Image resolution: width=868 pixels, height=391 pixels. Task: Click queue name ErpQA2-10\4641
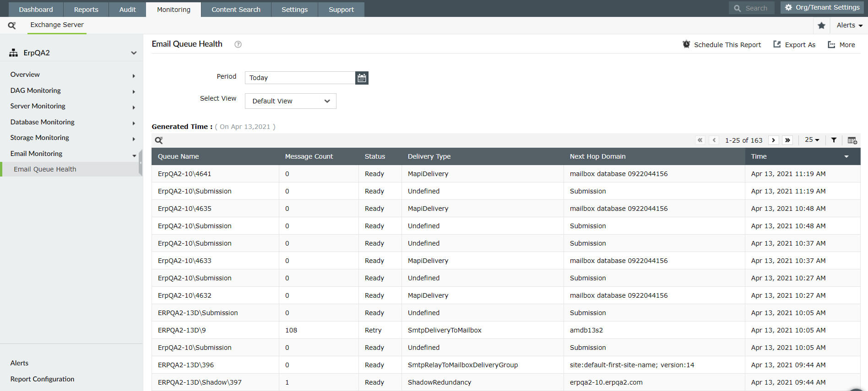tap(184, 174)
